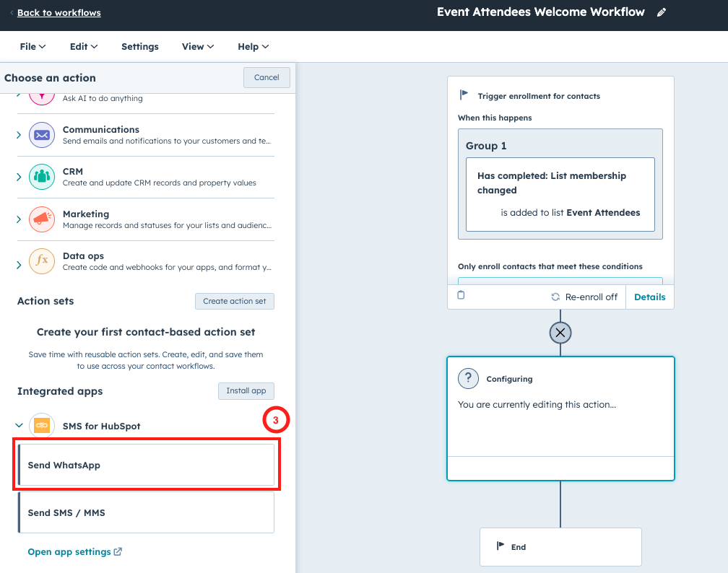Click the List membership changed condition
Screen dimensions: 728x573
pos(560,194)
